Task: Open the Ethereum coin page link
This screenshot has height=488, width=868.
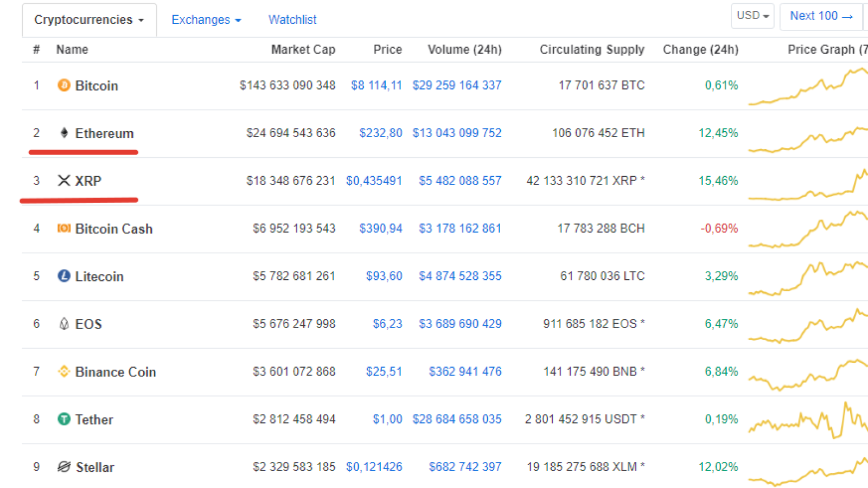Action: [x=105, y=133]
